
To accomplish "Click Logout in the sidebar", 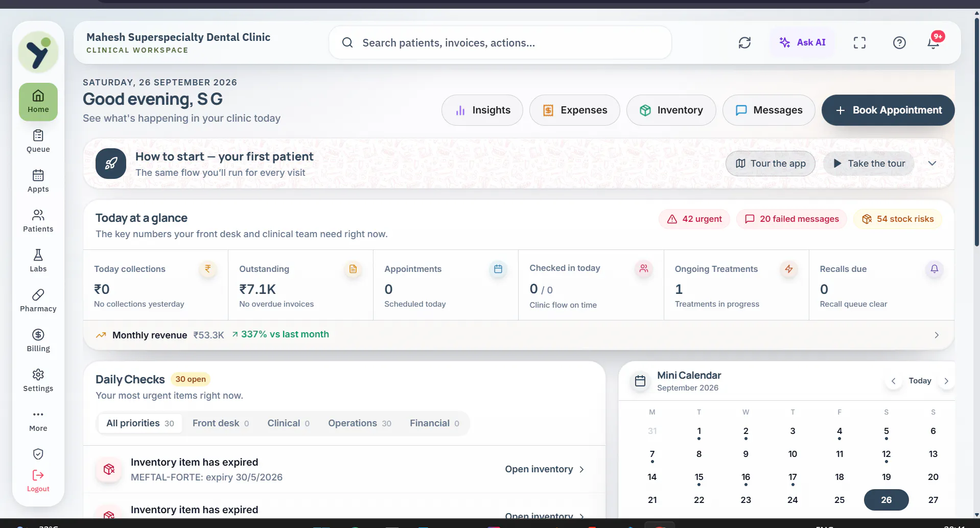I will [38, 481].
